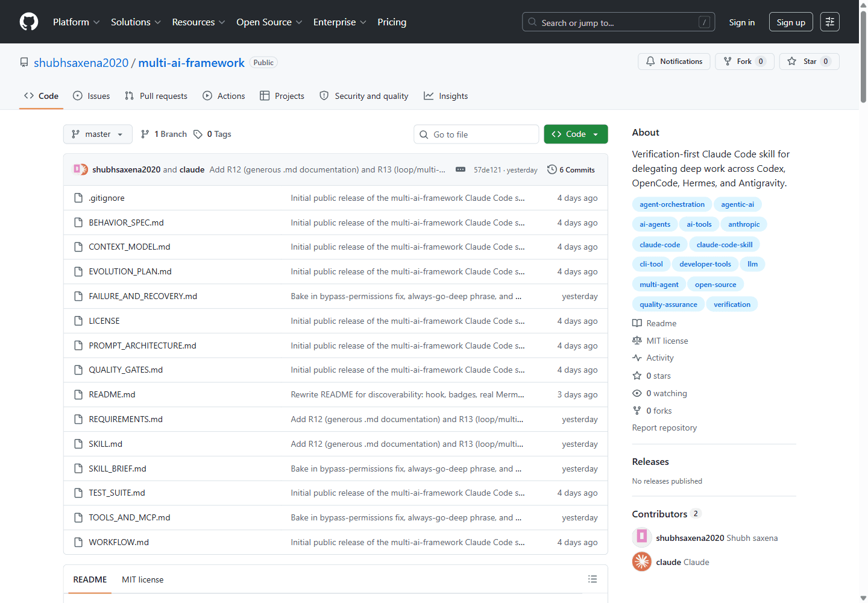Open GitHub homepage via Octocat logo
The image size is (868, 603).
tap(29, 22)
